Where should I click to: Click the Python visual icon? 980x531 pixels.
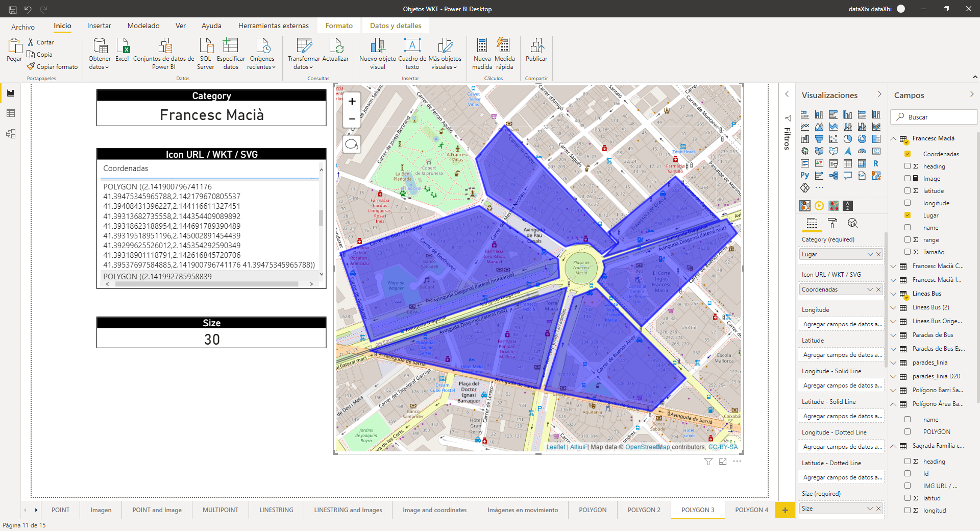[x=805, y=176]
